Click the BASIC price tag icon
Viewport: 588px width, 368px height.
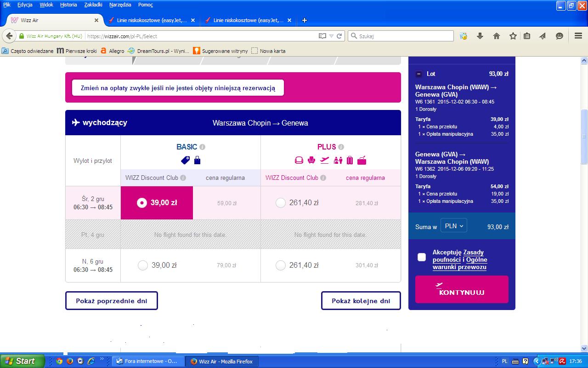point(185,160)
